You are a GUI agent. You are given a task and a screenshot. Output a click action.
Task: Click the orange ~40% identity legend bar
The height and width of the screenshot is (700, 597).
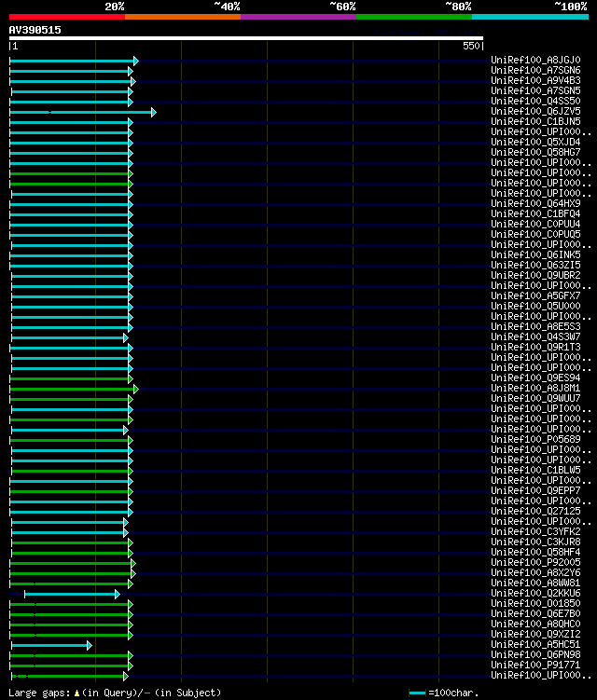tap(183, 17)
